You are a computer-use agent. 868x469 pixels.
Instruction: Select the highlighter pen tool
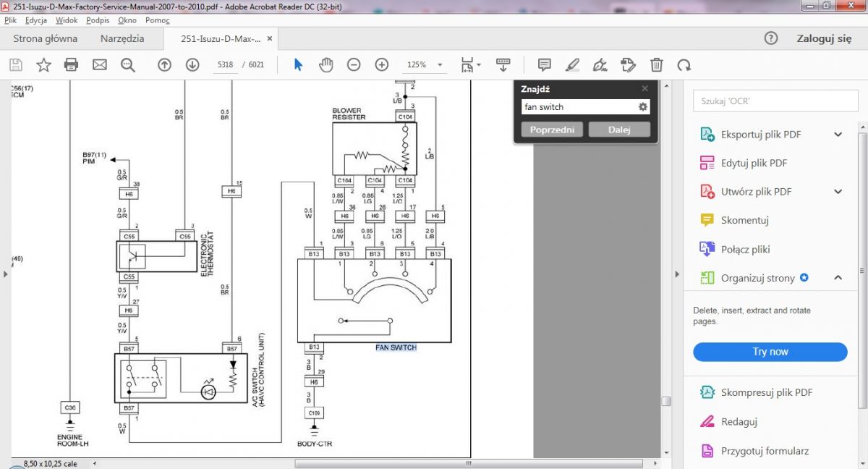point(572,65)
